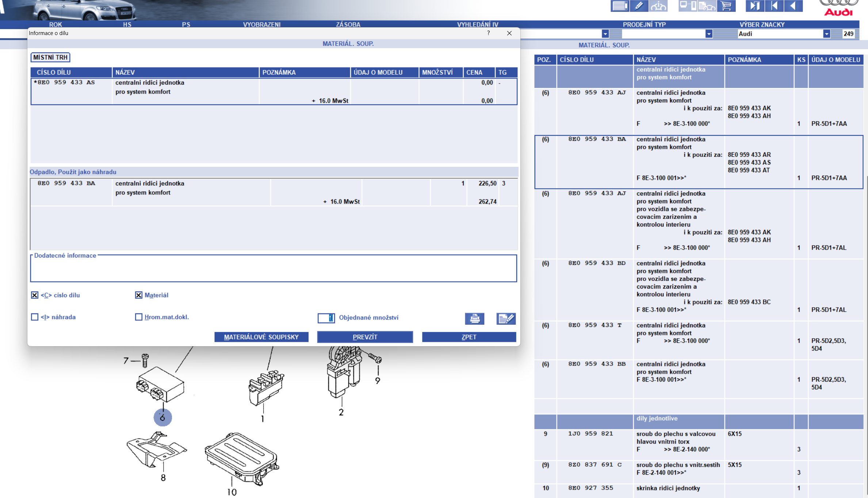Open the ZÁSOBA menu item
This screenshot has width=868, height=498.
348,24
